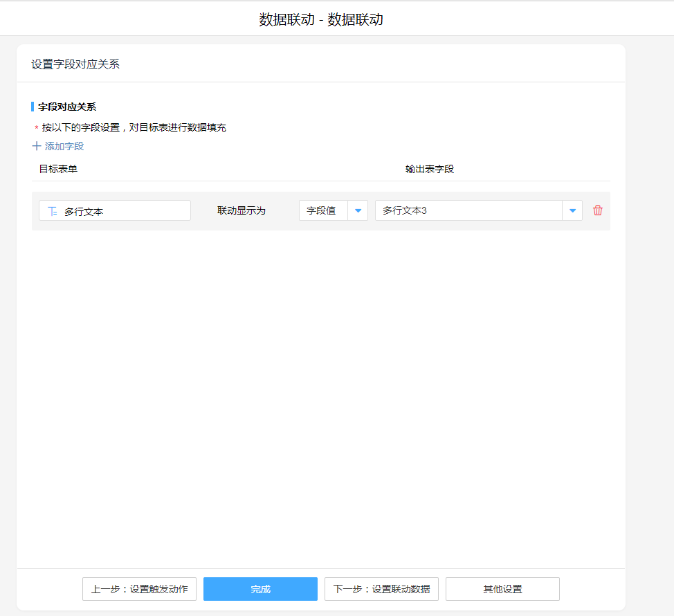Click the 设置字段对应关系 panel heading
This screenshot has width=674, height=616.
[x=75, y=64]
